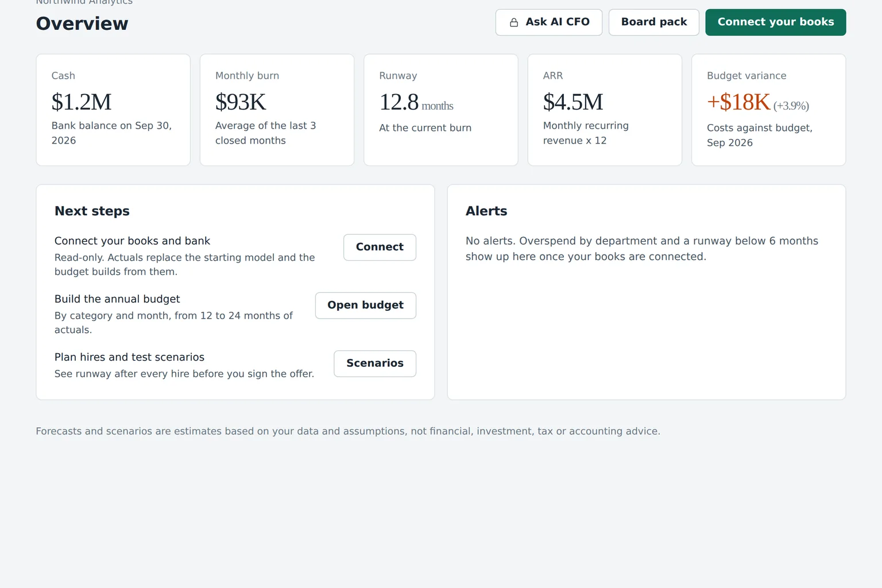
Task: Click the green Connect your books button
Action: 776,22
